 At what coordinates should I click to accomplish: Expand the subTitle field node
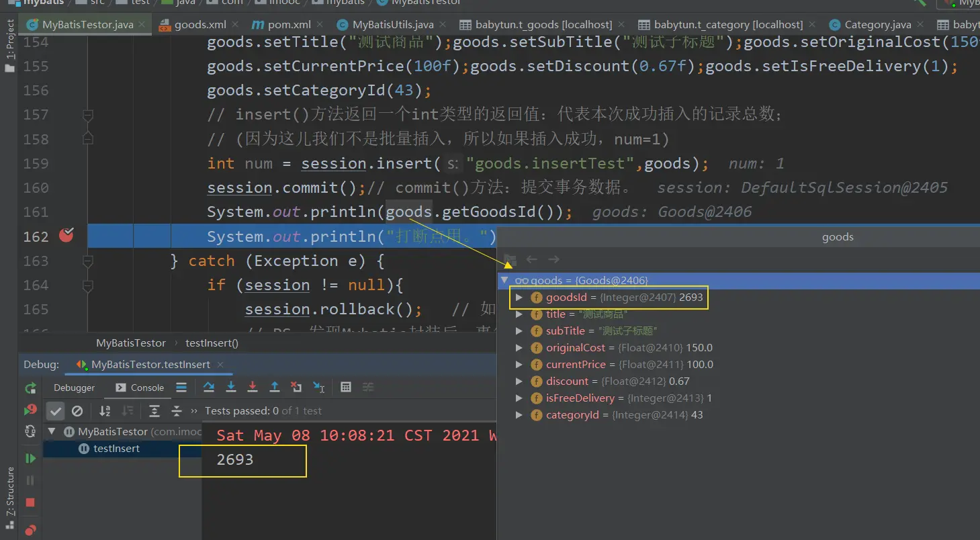[x=519, y=331]
